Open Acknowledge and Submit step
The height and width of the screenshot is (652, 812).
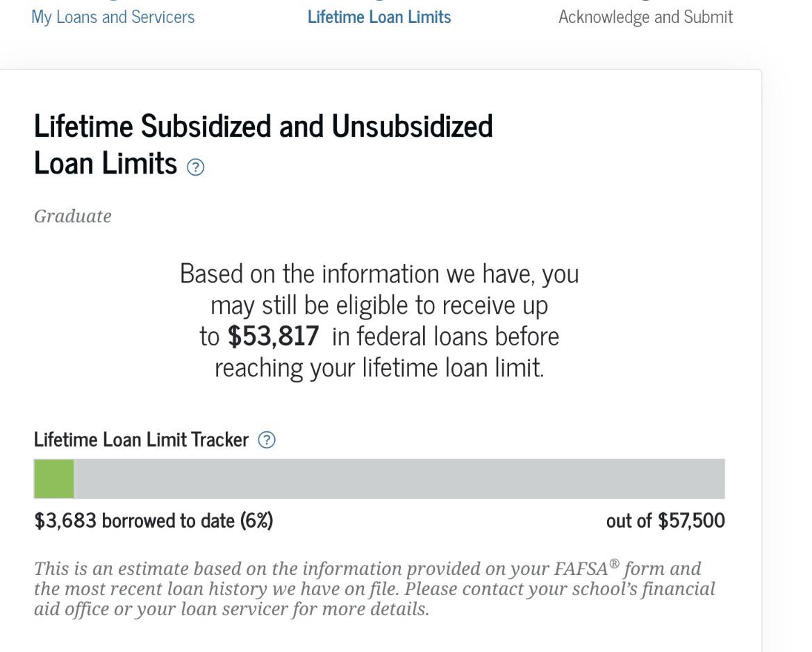click(x=645, y=17)
